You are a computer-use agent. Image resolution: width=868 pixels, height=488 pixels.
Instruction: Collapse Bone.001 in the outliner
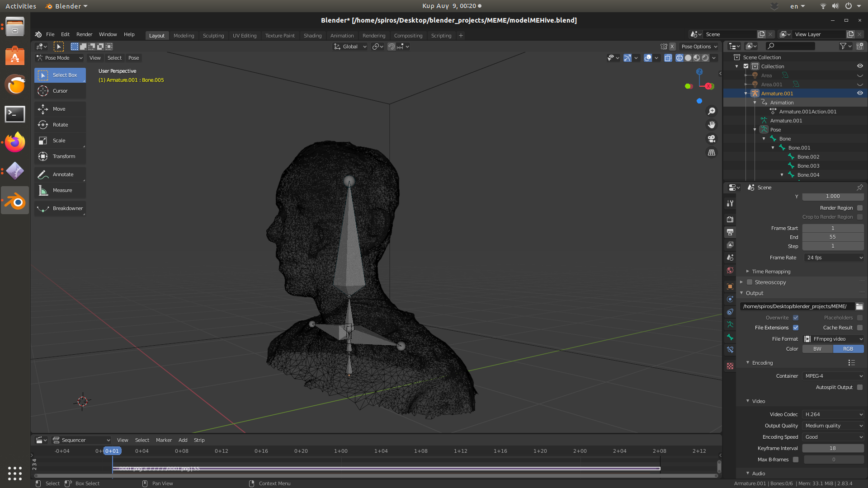point(773,148)
